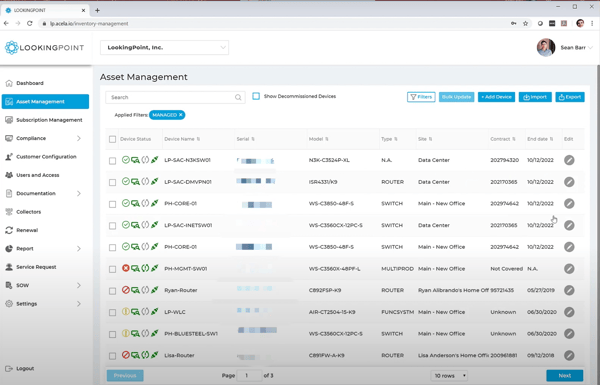
Task: Click the LookingPoint logo
Action: pos(44,47)
